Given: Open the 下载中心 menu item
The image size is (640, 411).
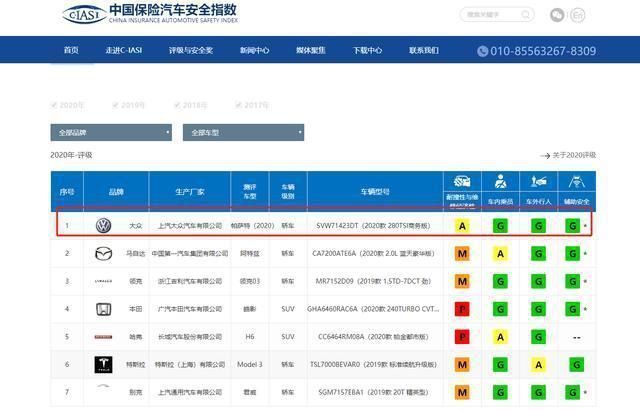Looking at the screenshot, I should pyautogui.click(x=366, y=50).
